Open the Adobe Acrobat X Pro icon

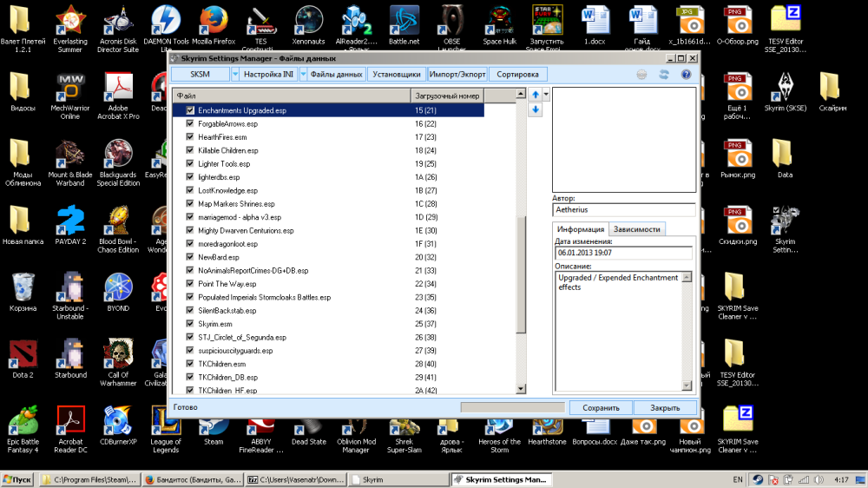pyautogui.click(x=118, y=96)
